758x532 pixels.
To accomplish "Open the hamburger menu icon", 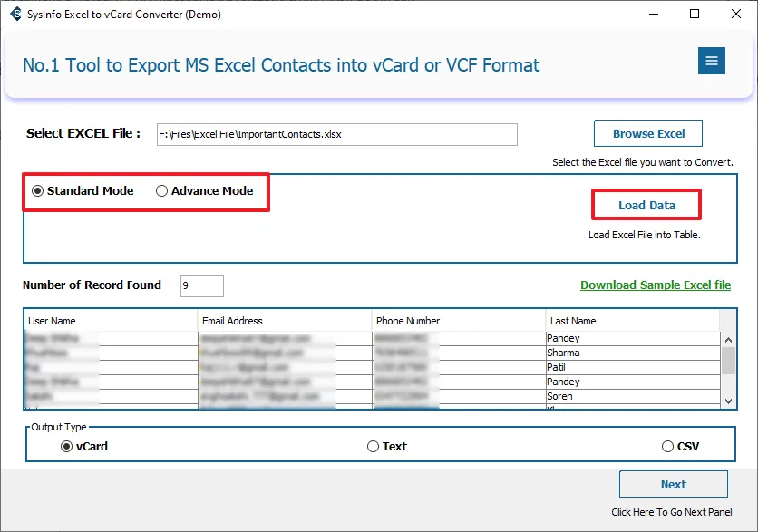I will [711, 61].
